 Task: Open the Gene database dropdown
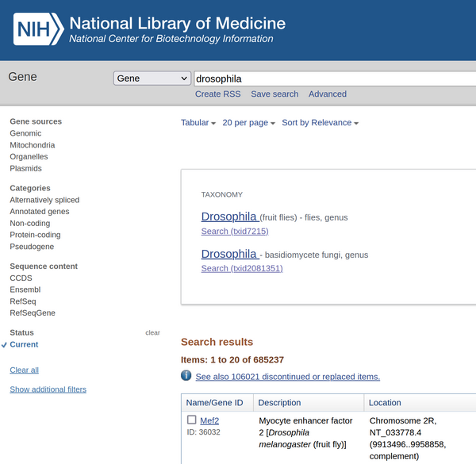(152, 79)
